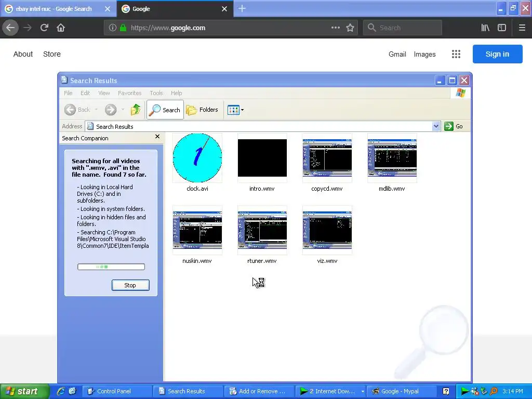
Task: Reload the page in browser
Action: pos(44,28)
